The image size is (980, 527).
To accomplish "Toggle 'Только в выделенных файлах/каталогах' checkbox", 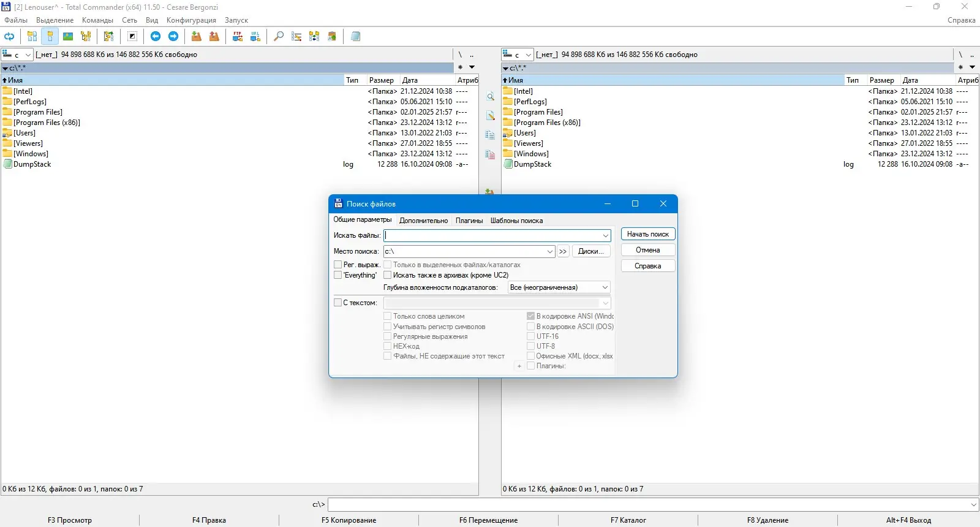I will (387, 265).
